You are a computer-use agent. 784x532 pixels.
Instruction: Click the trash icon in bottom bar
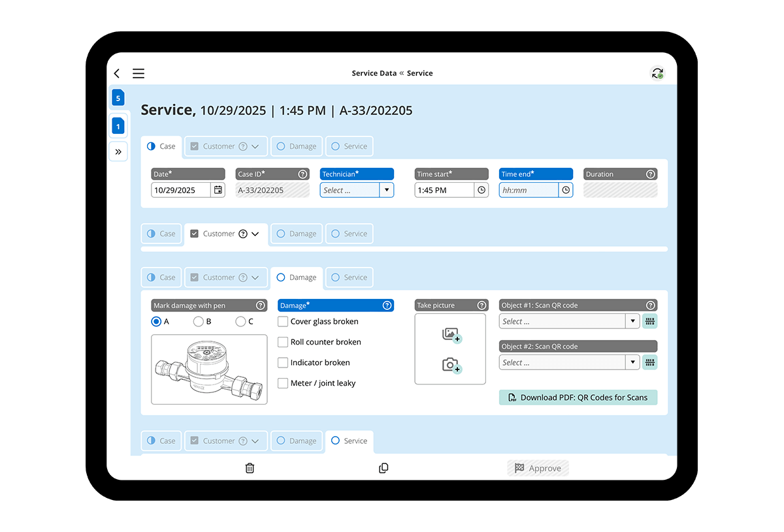pos(249,468)
